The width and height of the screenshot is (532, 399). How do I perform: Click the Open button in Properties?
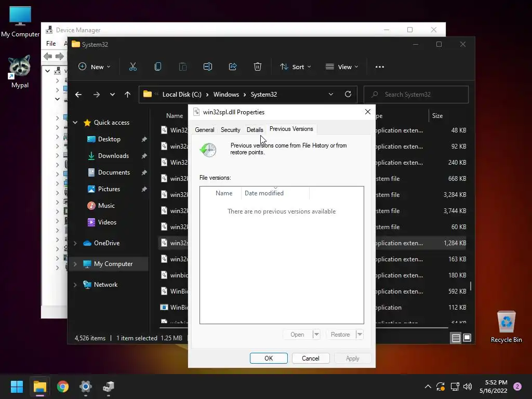[297, 335]
